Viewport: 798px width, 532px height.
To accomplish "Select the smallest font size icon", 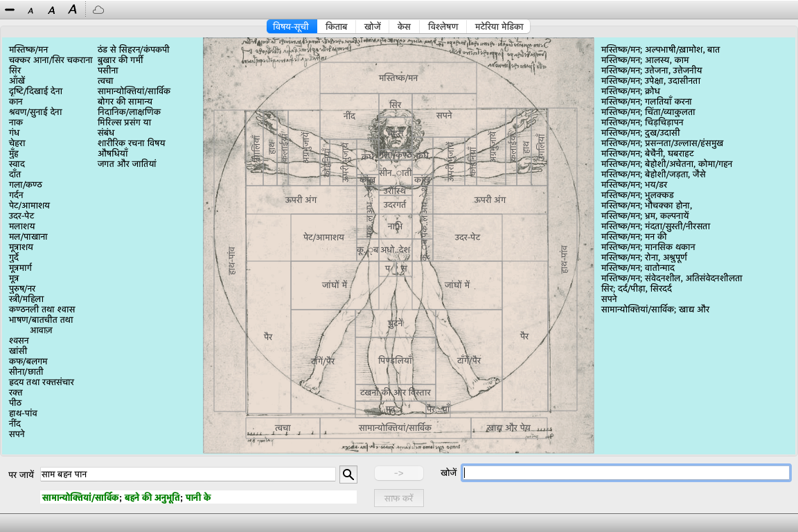I will coord(30,10).
